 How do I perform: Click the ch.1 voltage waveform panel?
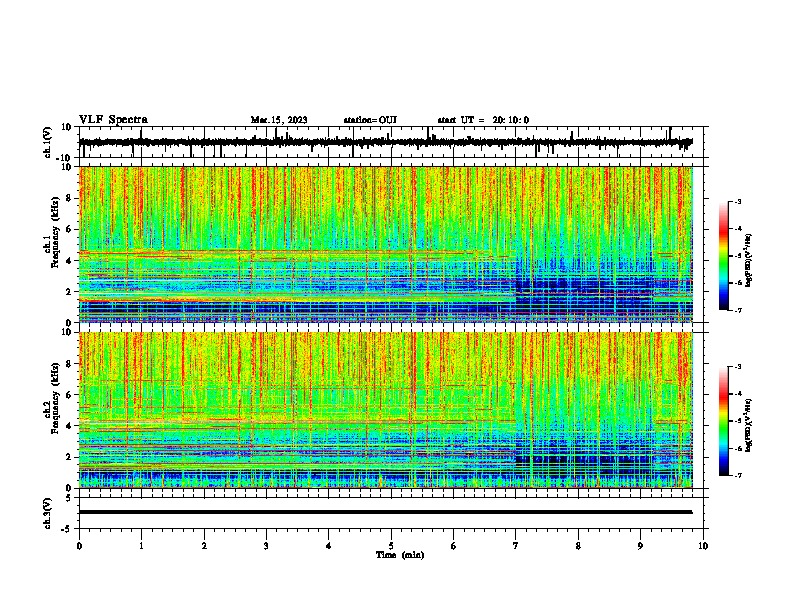(393, 142)
